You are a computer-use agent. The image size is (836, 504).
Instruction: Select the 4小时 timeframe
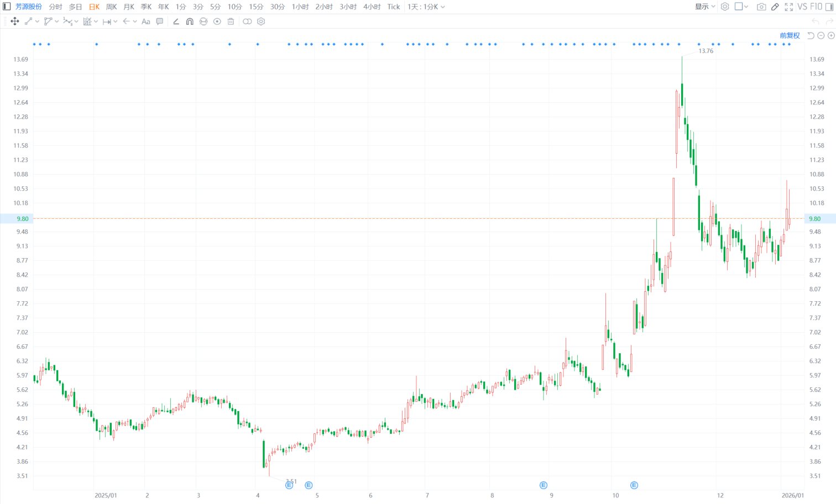point(372,7)
